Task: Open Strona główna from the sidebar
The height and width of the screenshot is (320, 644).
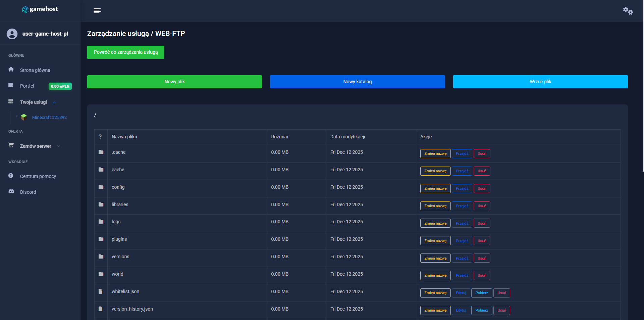Action: pyautogui.click(x=35, y=70)
